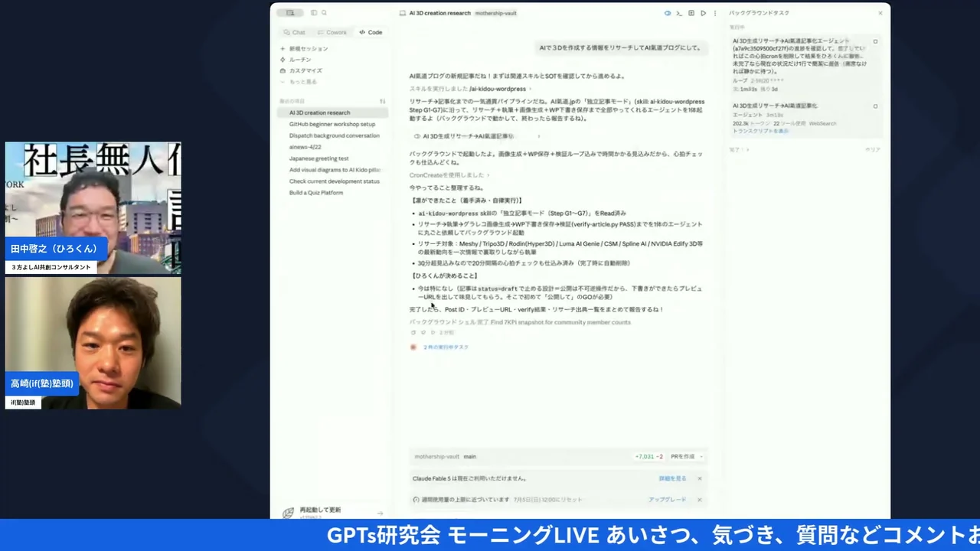This screenshot has height=551, width=980.
Task: Stop the first running background task
Action: point(875,41)
